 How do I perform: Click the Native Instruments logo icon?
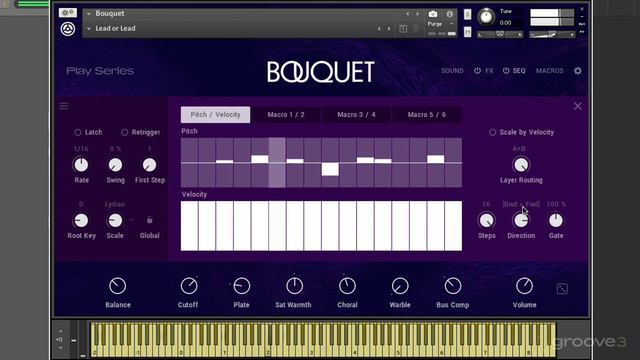click(x=68, y=29)
